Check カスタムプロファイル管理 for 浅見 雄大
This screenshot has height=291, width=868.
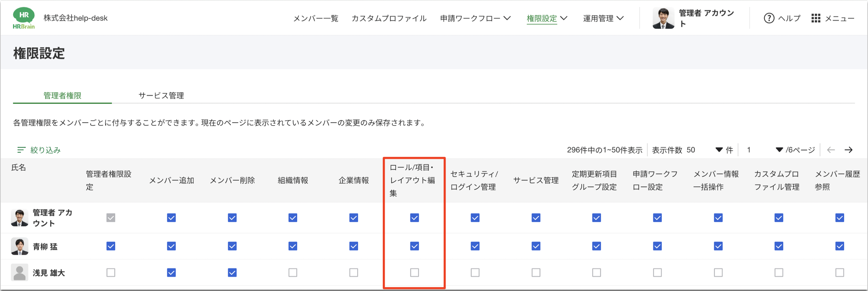779,272
